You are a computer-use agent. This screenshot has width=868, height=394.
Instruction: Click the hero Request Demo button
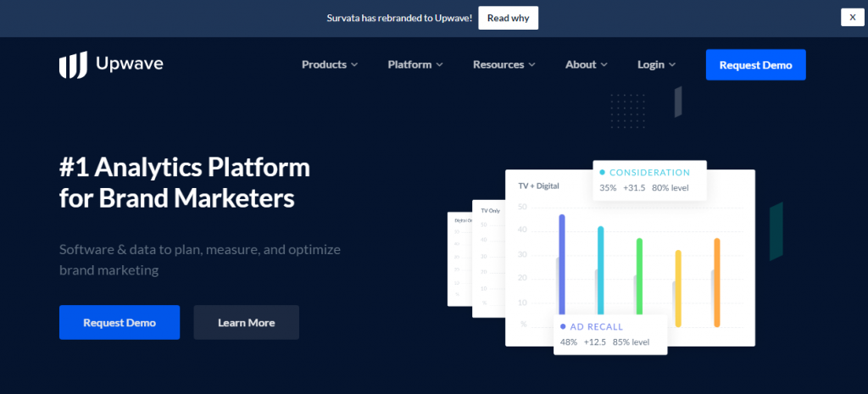click(x=120, y=322)
